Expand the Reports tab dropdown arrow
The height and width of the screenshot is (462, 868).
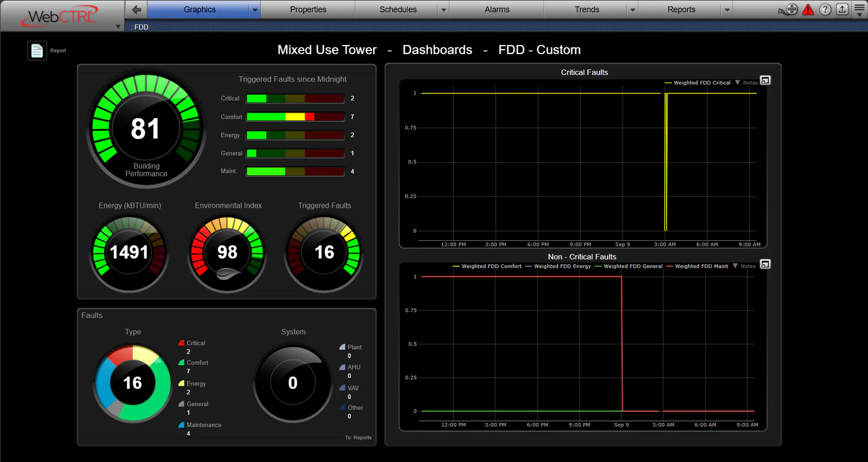727,10
